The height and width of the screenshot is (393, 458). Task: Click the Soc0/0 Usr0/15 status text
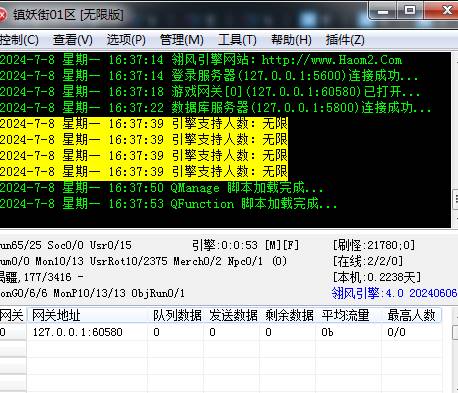pos(89,245)
